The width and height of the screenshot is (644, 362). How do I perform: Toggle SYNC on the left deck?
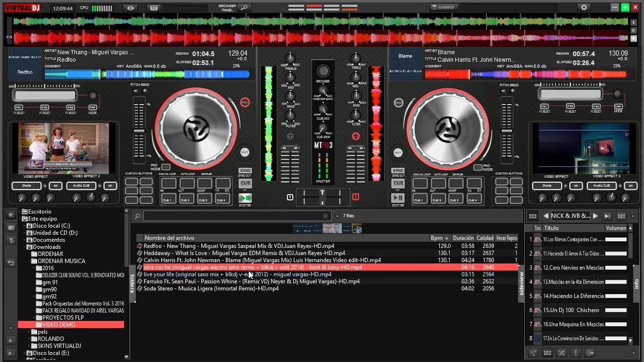245,170
